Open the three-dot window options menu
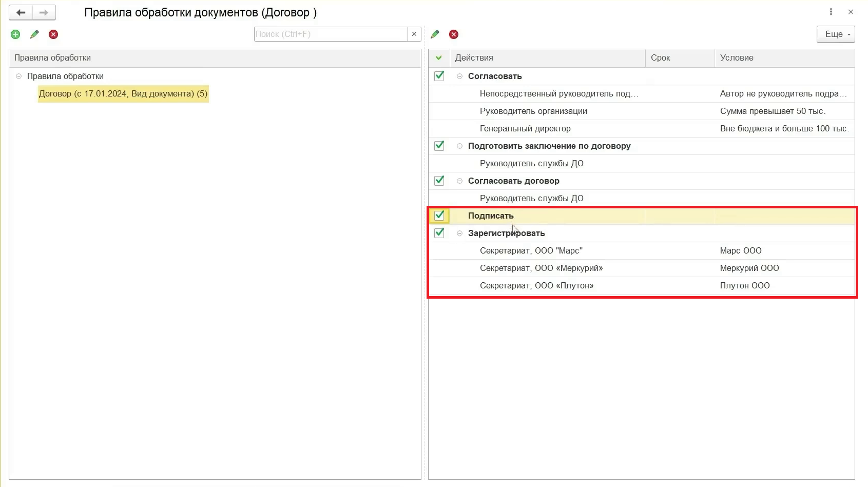The image size is (868, 487). pos(831,12)
